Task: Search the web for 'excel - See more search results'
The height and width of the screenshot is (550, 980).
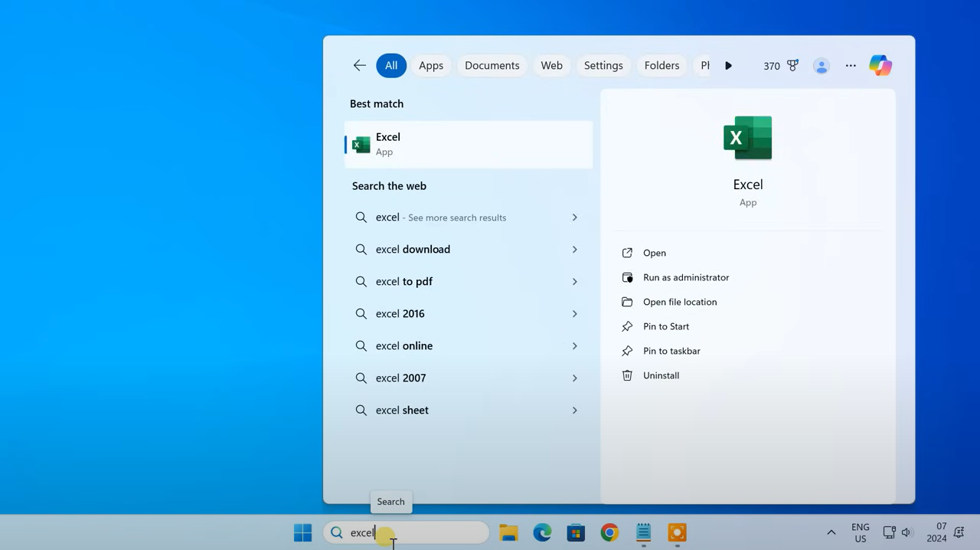Action: tap(469, 218)
